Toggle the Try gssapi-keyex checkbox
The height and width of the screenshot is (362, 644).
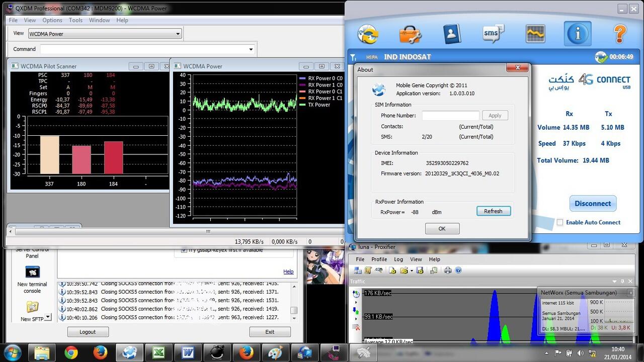(184, 250)
